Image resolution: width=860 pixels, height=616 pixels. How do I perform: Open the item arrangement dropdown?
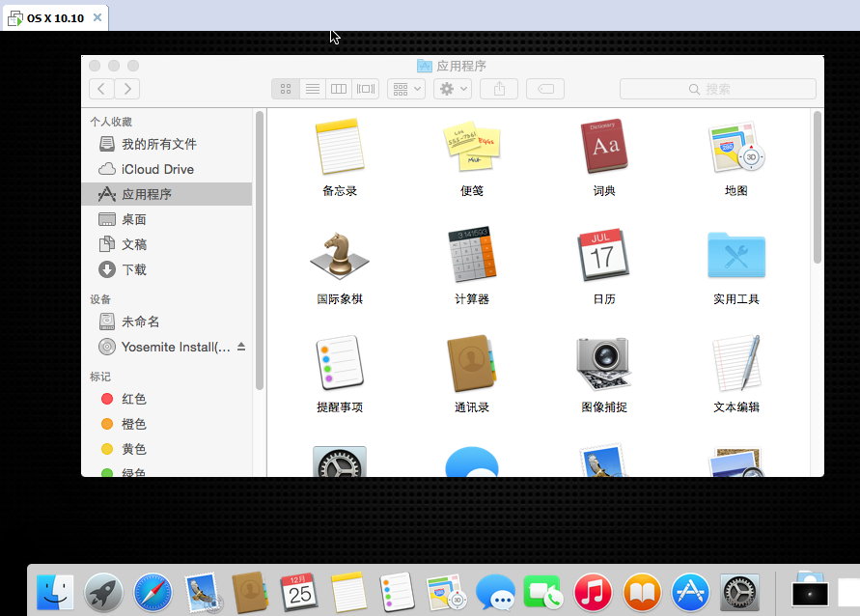406,89
